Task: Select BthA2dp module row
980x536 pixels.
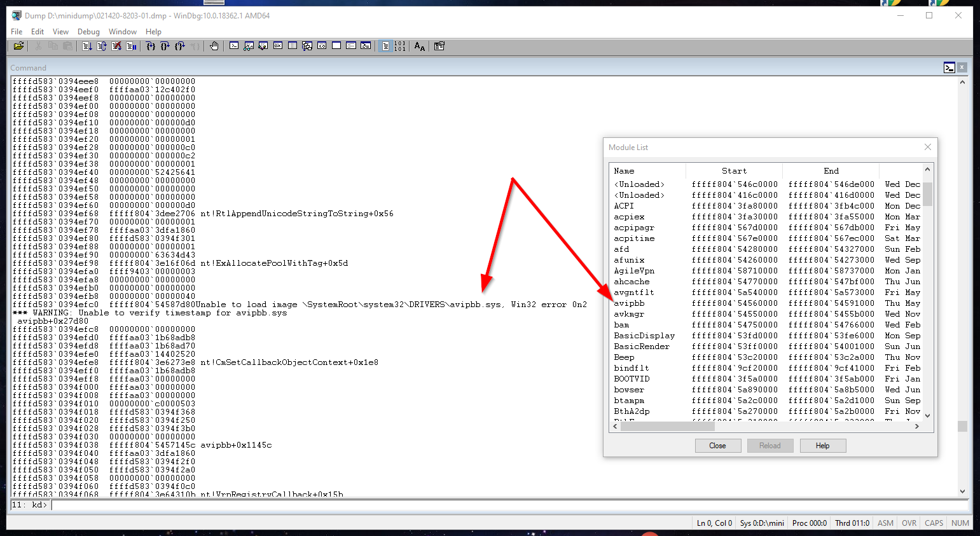Action: 766,411
